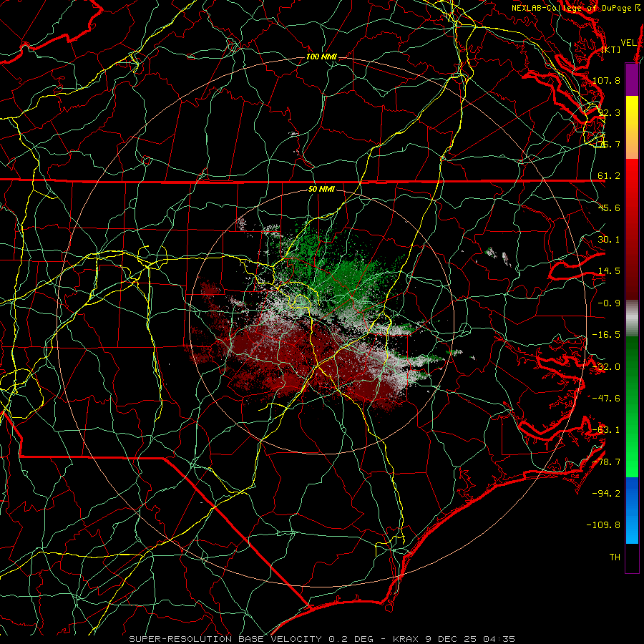Click the 45.6 velocity scale value
This screenshot has height=644, width=644.
click(x=609, y=208)
